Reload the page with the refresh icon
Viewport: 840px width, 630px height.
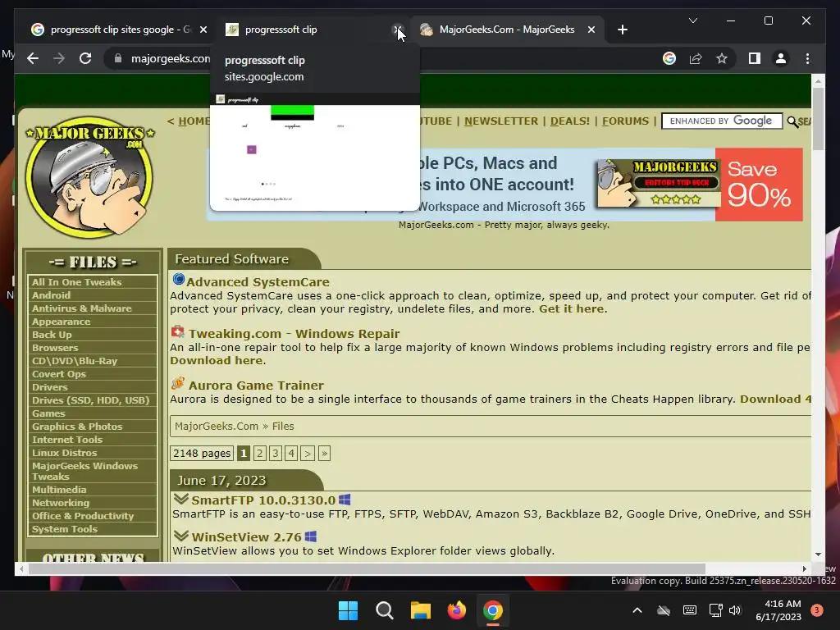tap(85, 58)
